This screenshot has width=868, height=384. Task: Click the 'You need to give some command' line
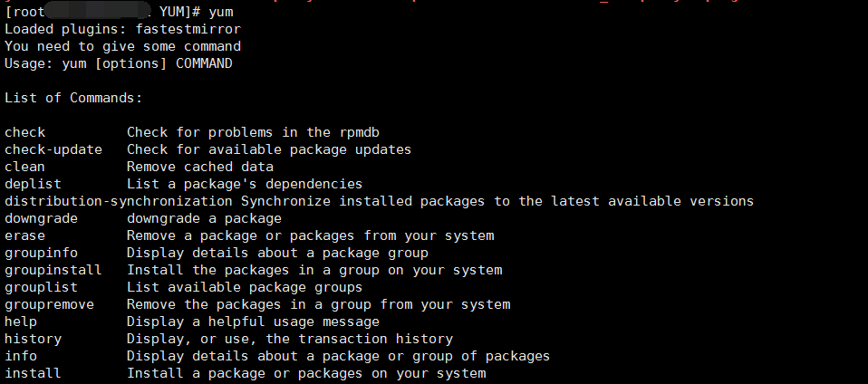122,46
